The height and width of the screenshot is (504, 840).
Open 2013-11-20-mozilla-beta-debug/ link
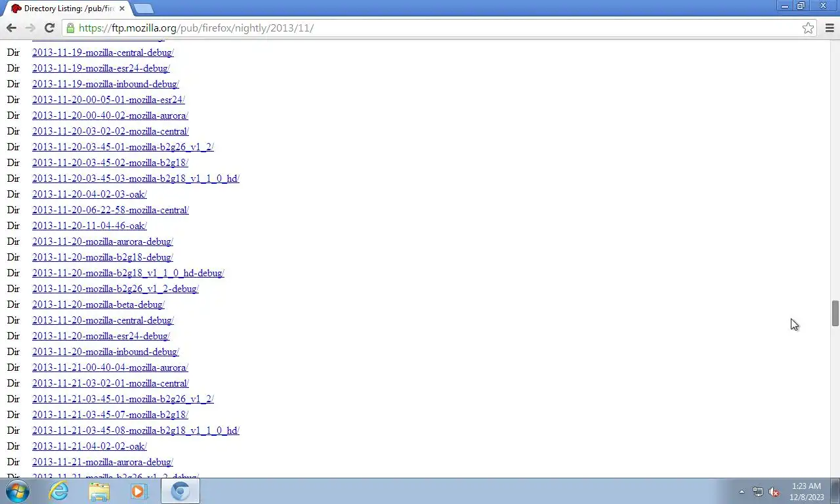(98, 304)
